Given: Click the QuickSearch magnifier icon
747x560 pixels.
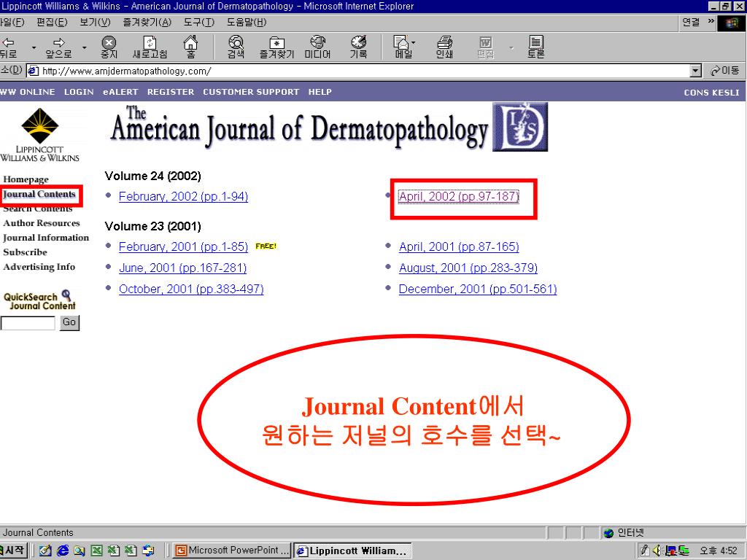Looking at the screenshot, I should (x=66, y=295).
